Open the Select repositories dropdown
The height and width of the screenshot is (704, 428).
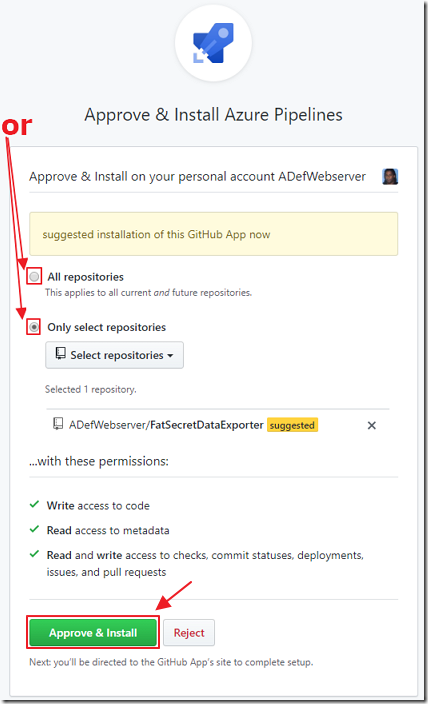pos(115,355)
